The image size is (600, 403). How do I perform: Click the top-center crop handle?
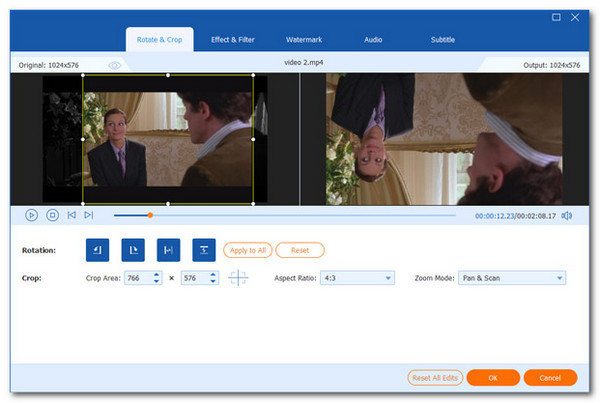pos(168,75)
